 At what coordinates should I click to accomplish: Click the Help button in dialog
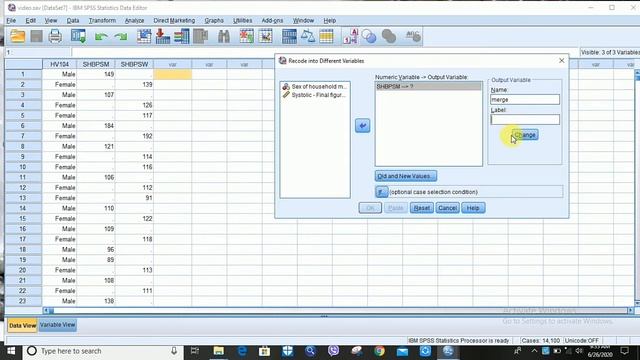point(473,208)
